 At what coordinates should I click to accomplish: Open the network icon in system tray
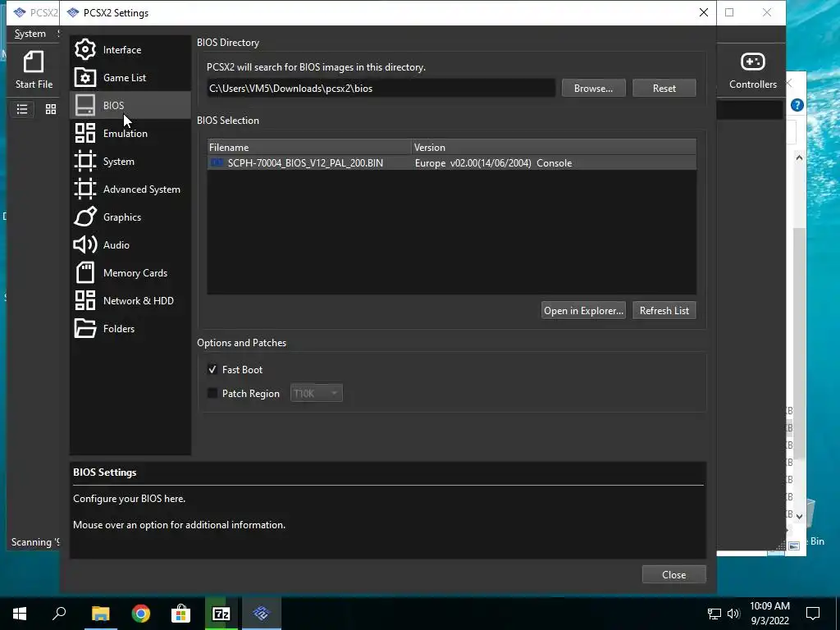click(714, 614)
